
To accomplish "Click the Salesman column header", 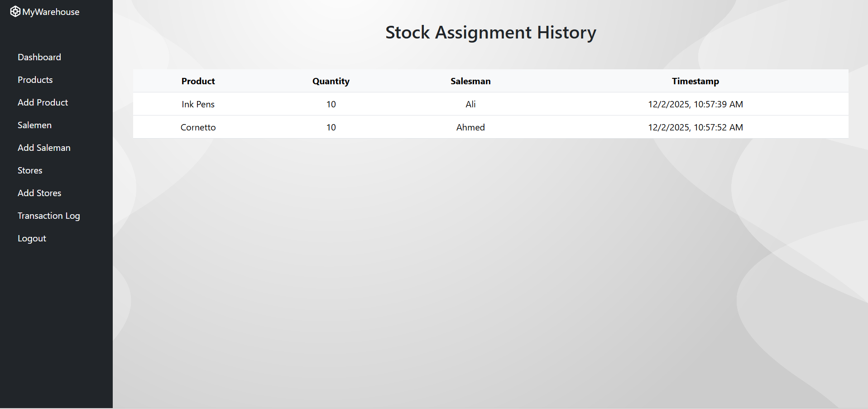I will (x=470, y=81).
